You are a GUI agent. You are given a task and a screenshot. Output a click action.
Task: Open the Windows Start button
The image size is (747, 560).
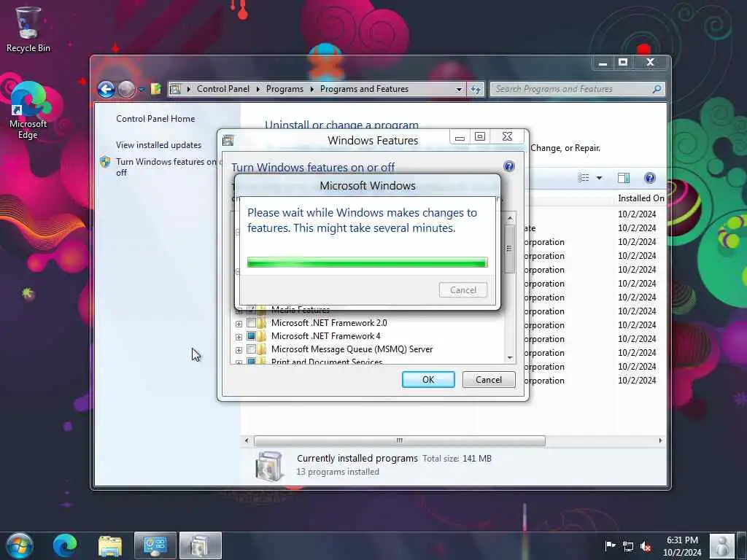click(20, 545)
